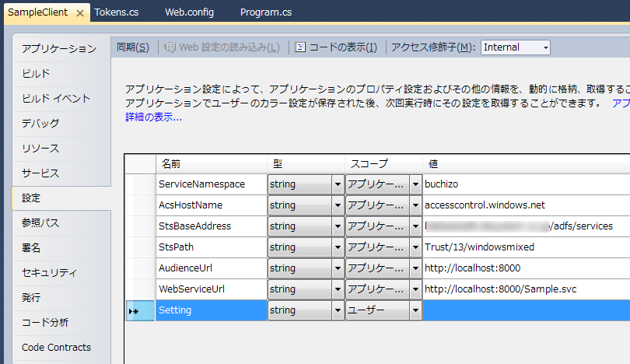
Task: Open scope dropdown for AcsHostName row
Action: [415, 205]
